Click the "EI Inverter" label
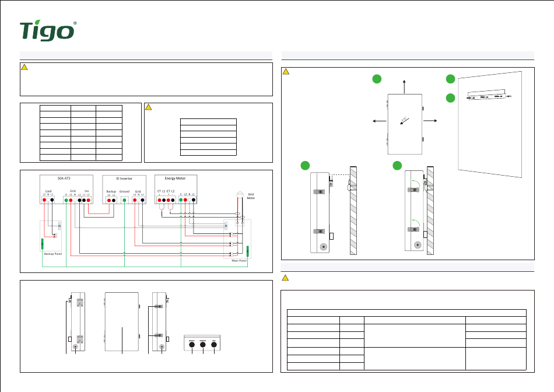The width and height of the screenshot is (554, 392). (x=124, y=178)
